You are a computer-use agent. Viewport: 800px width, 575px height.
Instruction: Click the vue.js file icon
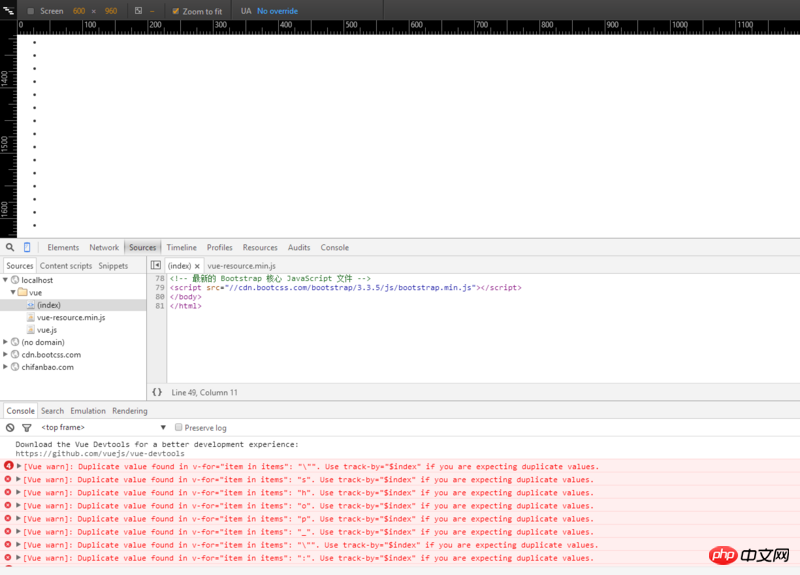[31, 330]
